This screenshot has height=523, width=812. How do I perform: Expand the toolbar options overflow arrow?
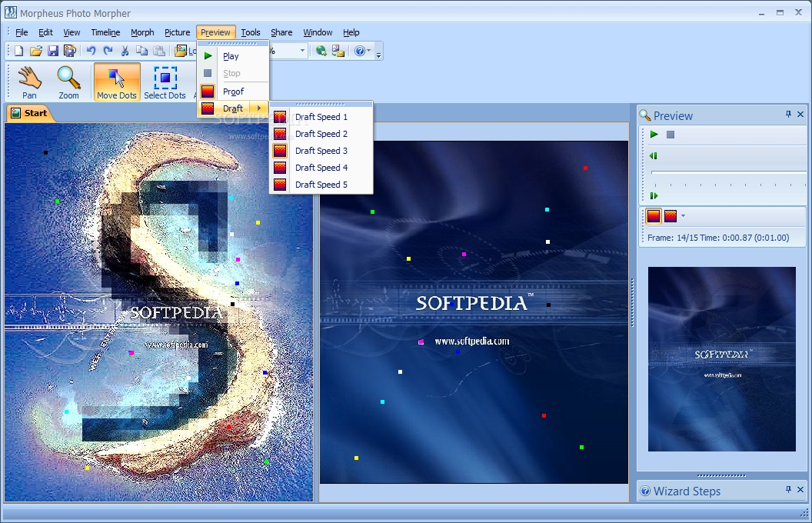(379, 54)
